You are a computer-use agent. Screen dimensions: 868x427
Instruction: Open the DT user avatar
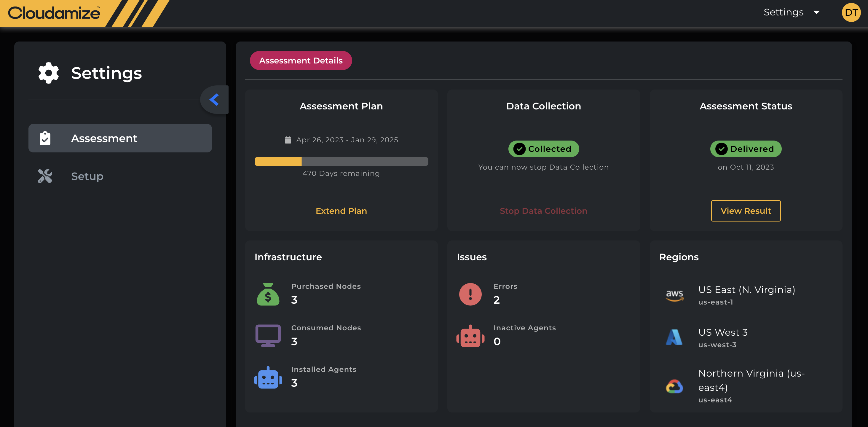[x=851, y=12]
